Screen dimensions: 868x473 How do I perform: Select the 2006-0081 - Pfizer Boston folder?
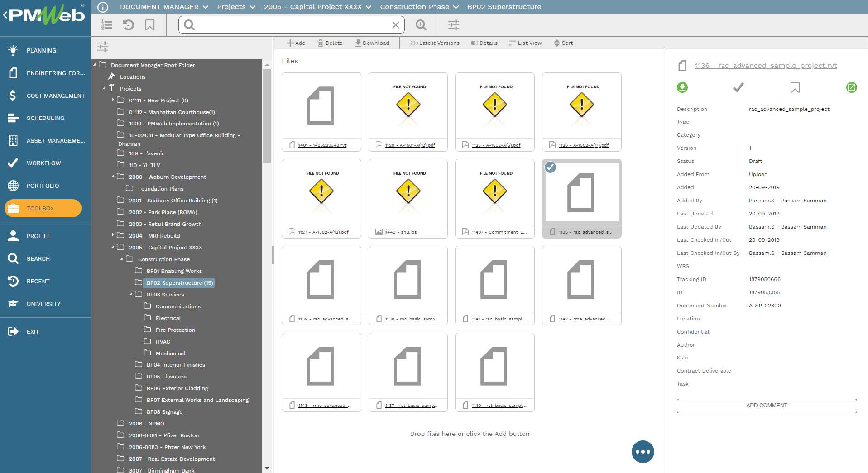click(163, 435)
